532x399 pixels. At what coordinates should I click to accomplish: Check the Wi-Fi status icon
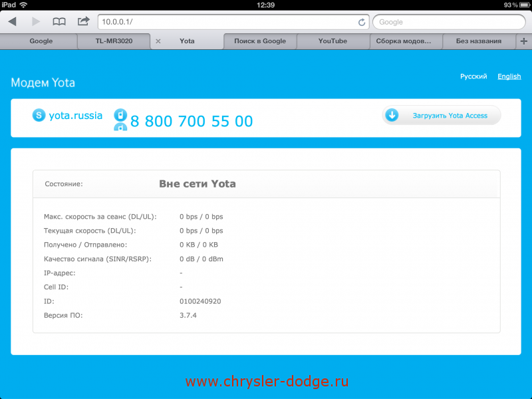23,5
